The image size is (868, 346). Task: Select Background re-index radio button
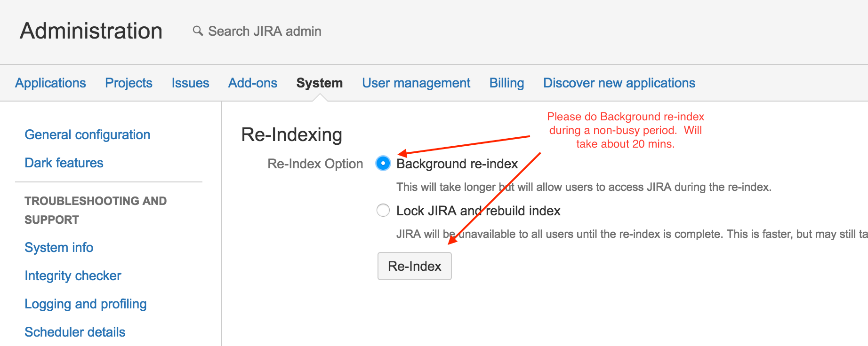tap(383, 163)
